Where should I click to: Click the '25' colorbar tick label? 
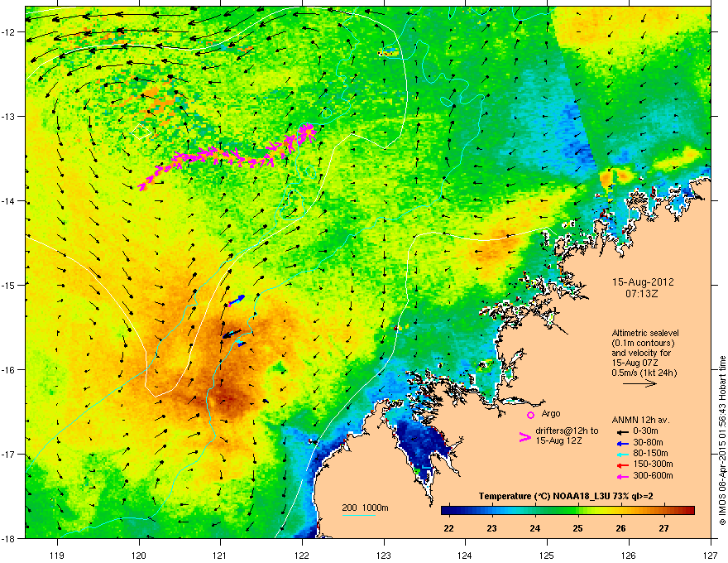pyautogui.click(x=578, y=528)
